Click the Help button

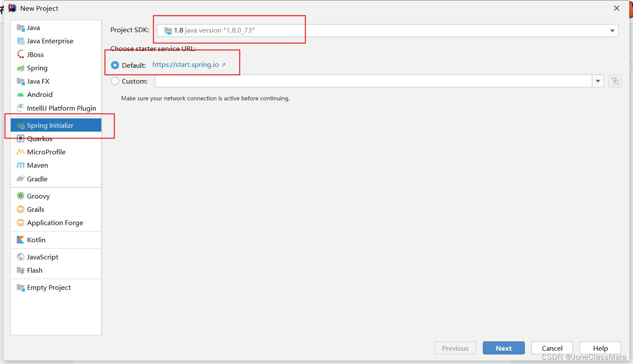pyautogui.click(x=600, y=348)
